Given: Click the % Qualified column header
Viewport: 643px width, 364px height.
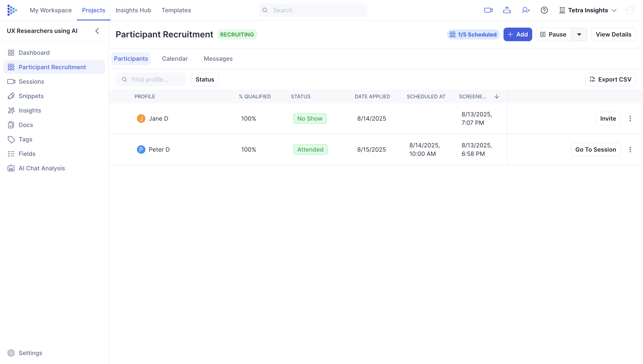Looking at the screenshot, I should tap(255, 96).
